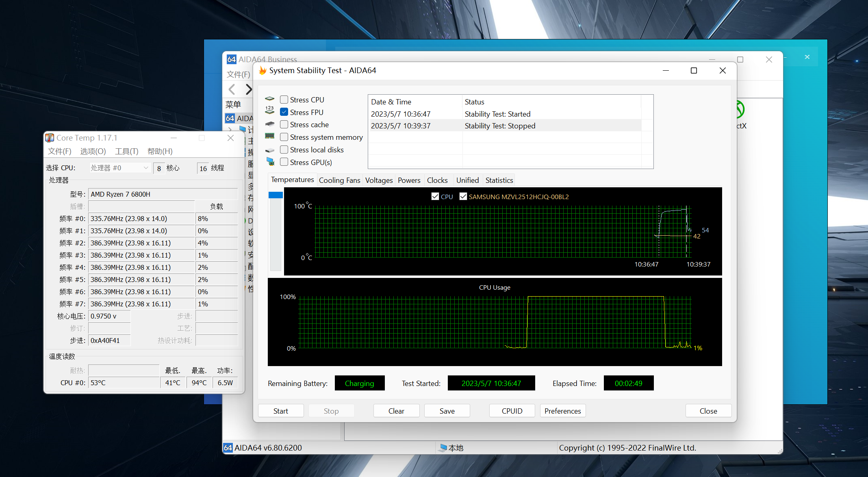Enable the Stress cache checkbox
The height and width of the screenshot is (477, 868).
pyautogui.click(x=284, y=124)
